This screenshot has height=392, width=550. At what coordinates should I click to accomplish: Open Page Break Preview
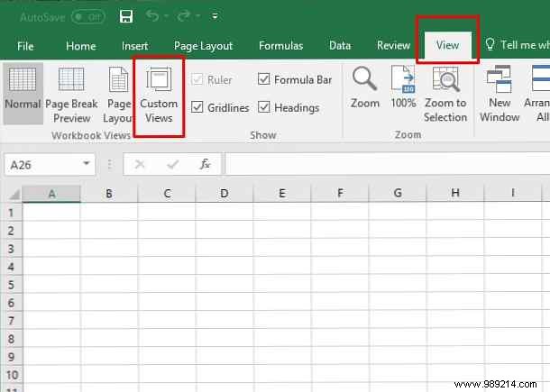click(71, 95)
